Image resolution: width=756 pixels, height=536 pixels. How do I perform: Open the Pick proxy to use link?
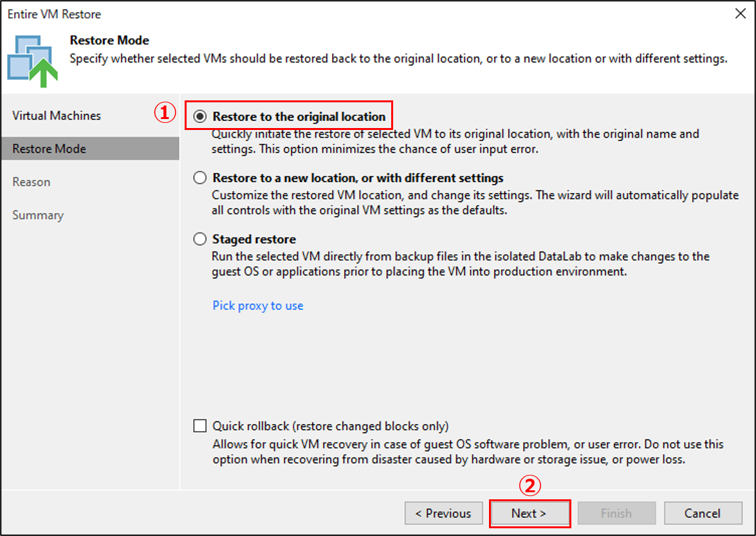[258, 306]
